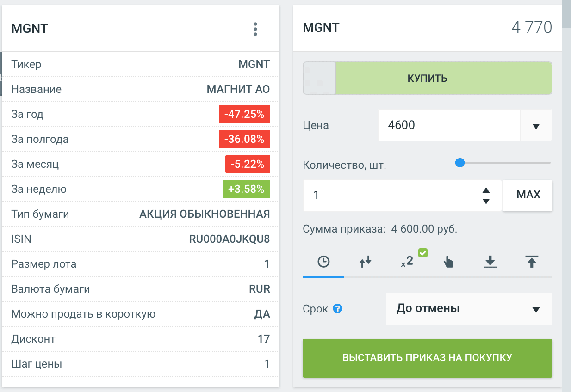
Task: Select the pointing hand order type
Action: tap(448, 262)
